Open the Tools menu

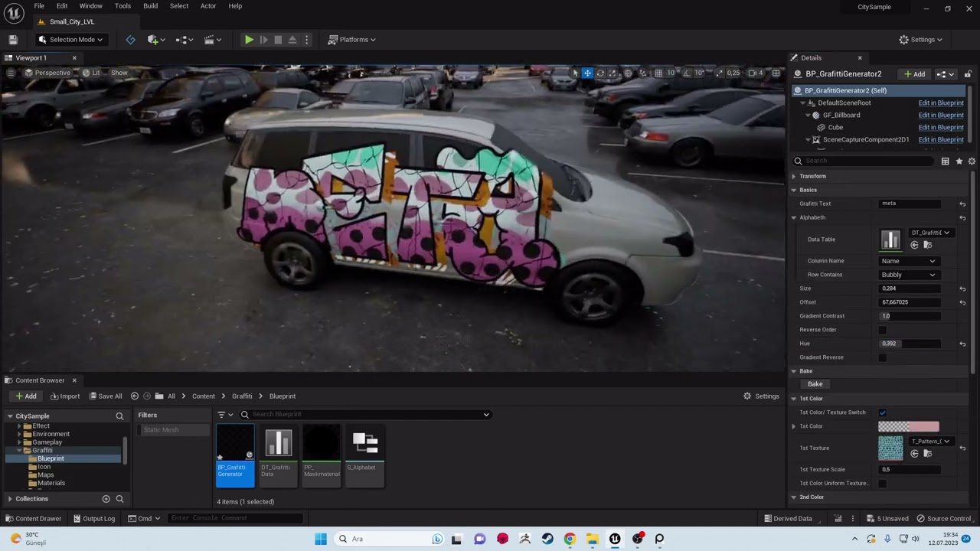pos(122,6)
